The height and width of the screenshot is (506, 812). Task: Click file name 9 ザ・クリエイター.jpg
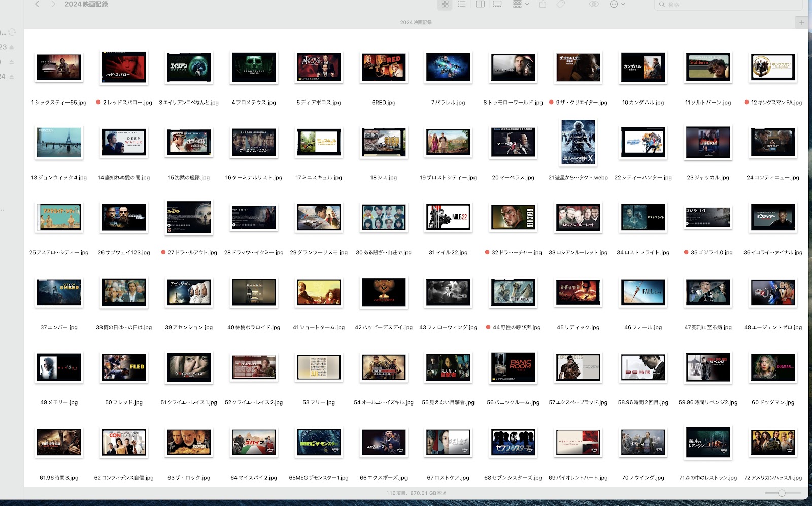[x=582, y=103]
